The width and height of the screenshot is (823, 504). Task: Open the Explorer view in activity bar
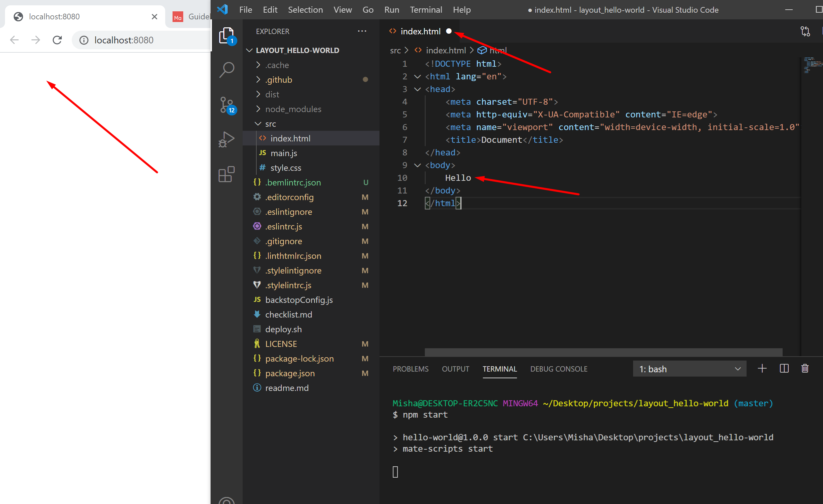click(x=227, y=36)
